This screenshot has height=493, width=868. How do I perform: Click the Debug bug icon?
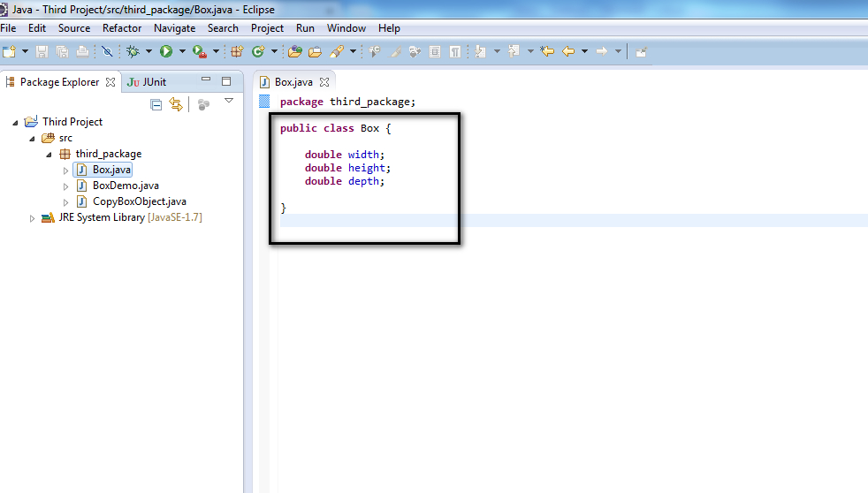(133, 51)
